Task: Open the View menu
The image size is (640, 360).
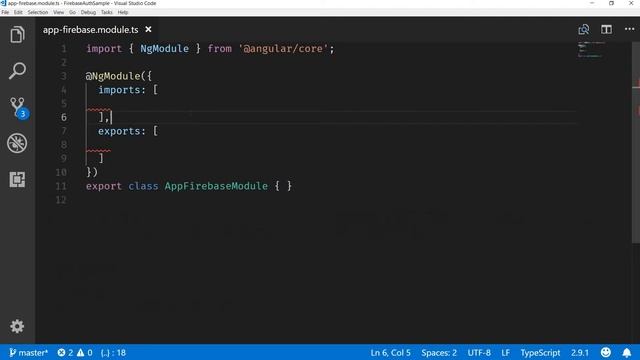Action: [58, 12]
